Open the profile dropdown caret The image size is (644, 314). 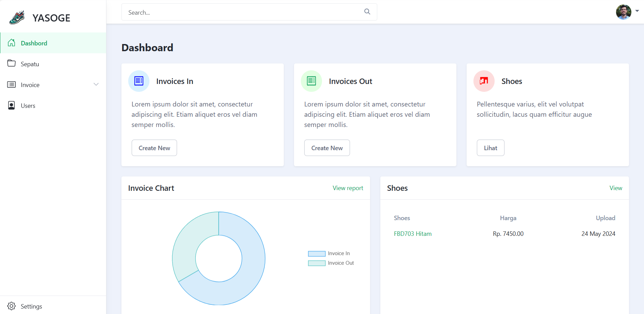coord(637,11)
